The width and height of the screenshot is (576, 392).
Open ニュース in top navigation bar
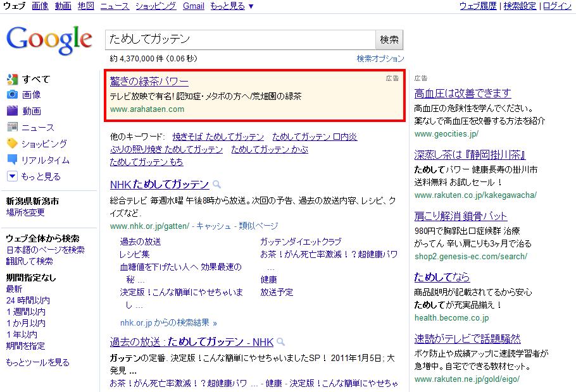[x=115, y=6]
